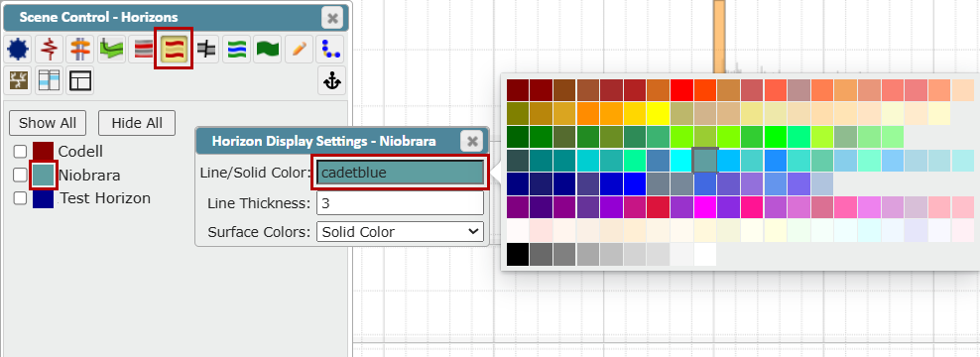Pick the dark slate gray palette swatch
Image resolution: width=980 pixels, height=357 pixels.
[x=518, y=161]
